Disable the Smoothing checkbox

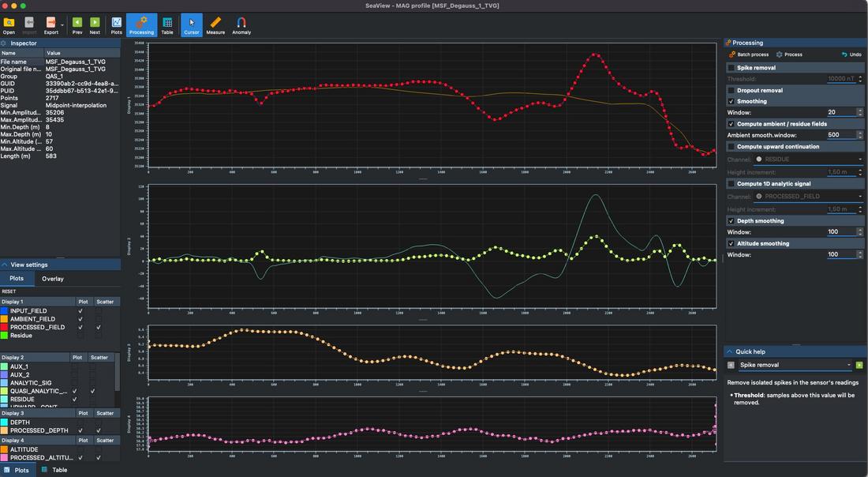point(731,101)
